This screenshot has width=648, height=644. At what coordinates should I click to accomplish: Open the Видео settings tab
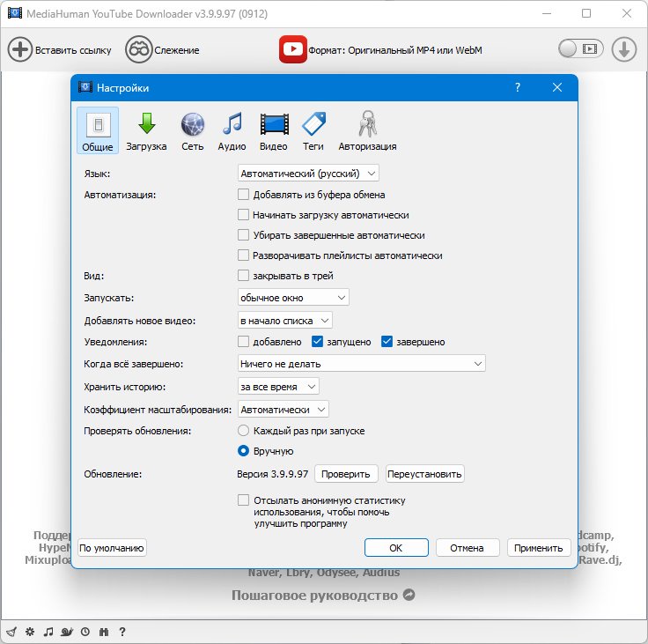click(x=274, y=130)
